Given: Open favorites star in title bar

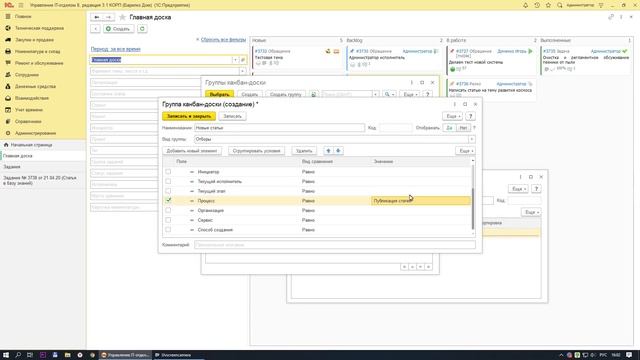Looking at the screenshot, I should [x=548, y=5].
